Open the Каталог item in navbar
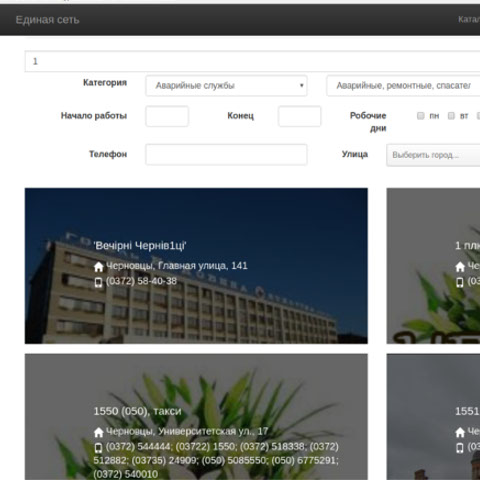Image resolution: width=480 pixels, height=480 pixels. pos(469,19)
